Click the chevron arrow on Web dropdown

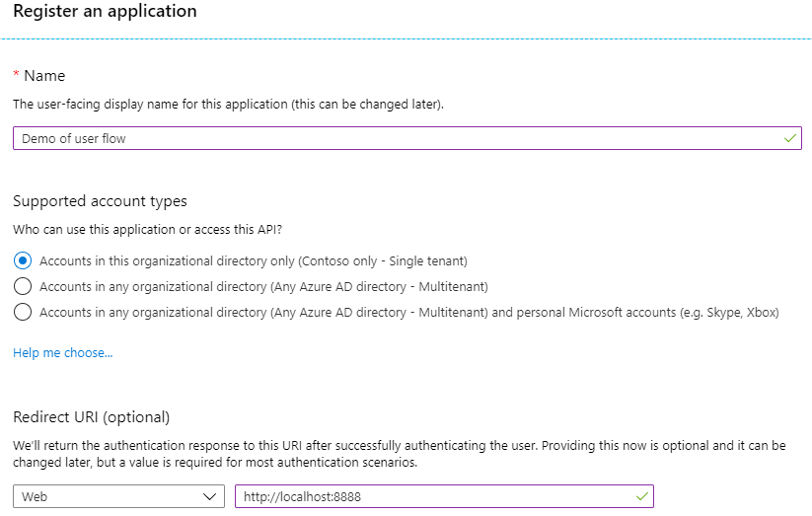[x=209, y=496]
